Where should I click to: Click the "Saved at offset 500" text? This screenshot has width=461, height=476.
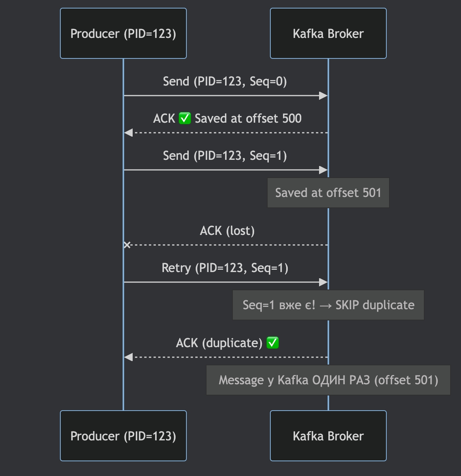(248, 118)
